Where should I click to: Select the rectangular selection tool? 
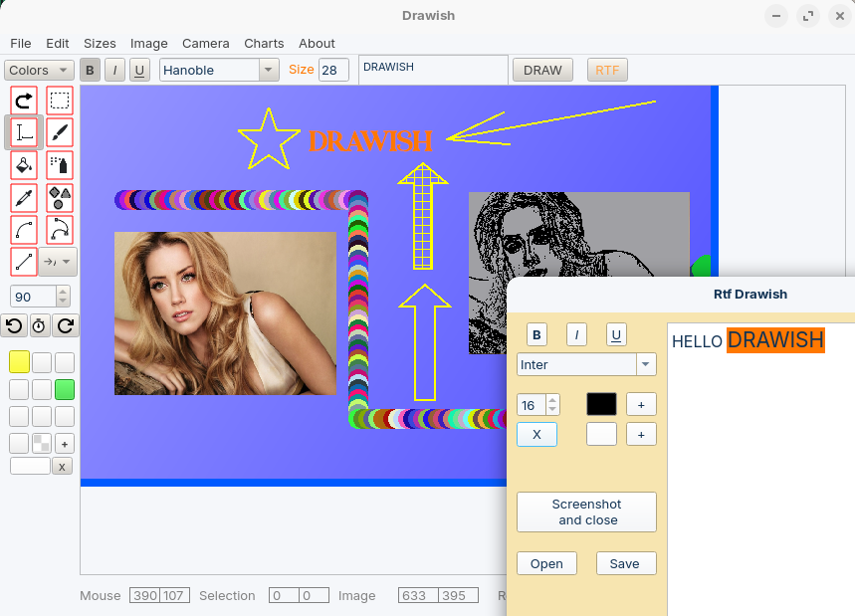click(x=60, y=101)
